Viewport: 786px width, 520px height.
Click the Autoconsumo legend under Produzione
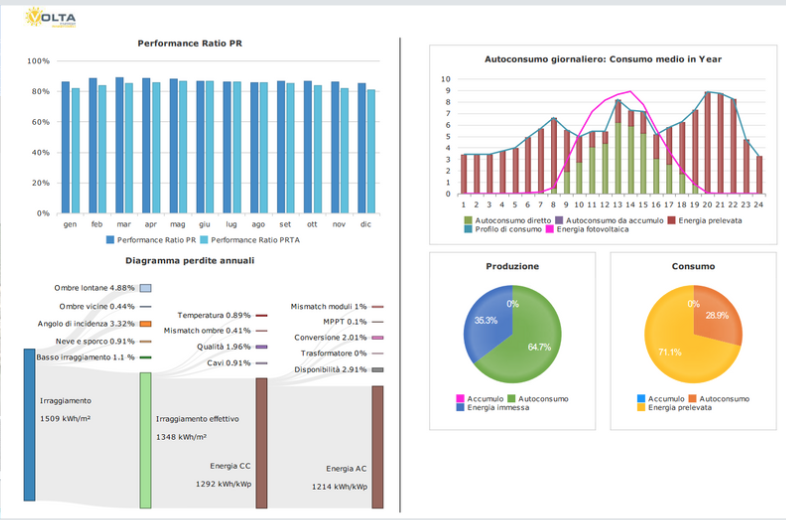tap(538, 399)
